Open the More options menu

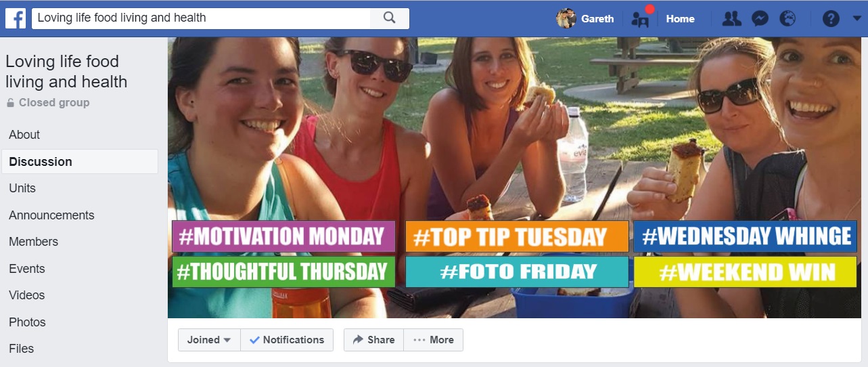[434, 340]
